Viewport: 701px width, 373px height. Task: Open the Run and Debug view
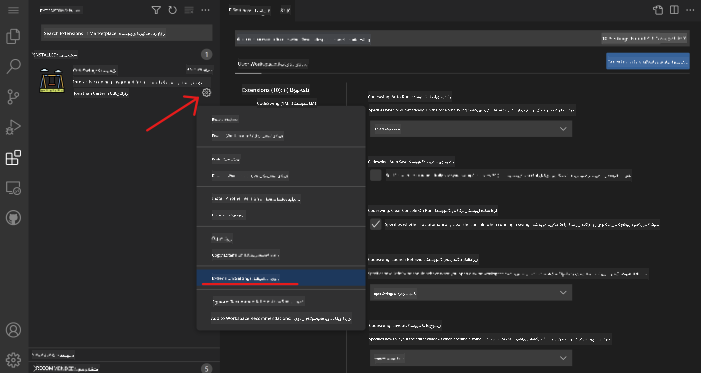click(x=13, y=127)
